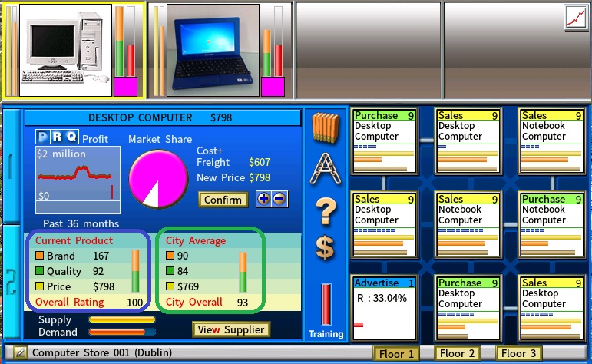592x364 pixels.
Task: Click the pencil rename icon beside store name
Action: point(21,352)
